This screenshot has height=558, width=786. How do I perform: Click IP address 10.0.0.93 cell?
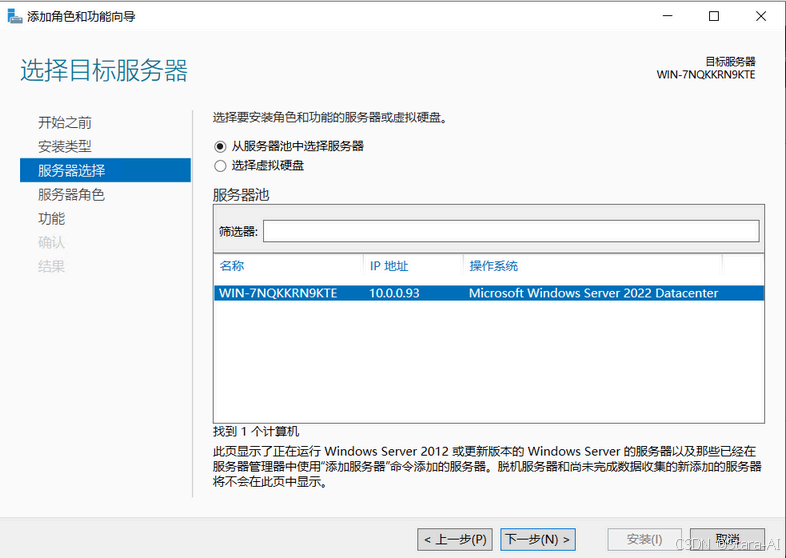(x=394, y=293)
